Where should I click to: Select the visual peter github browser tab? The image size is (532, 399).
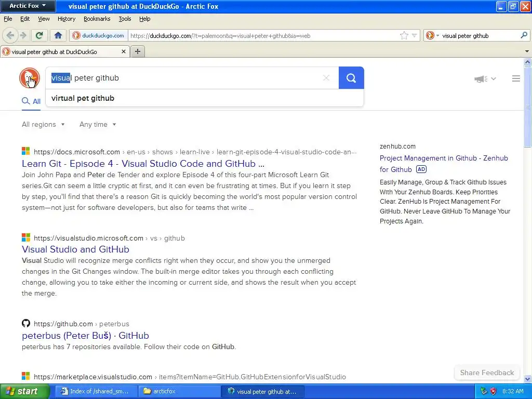click(x=64, y=51)
